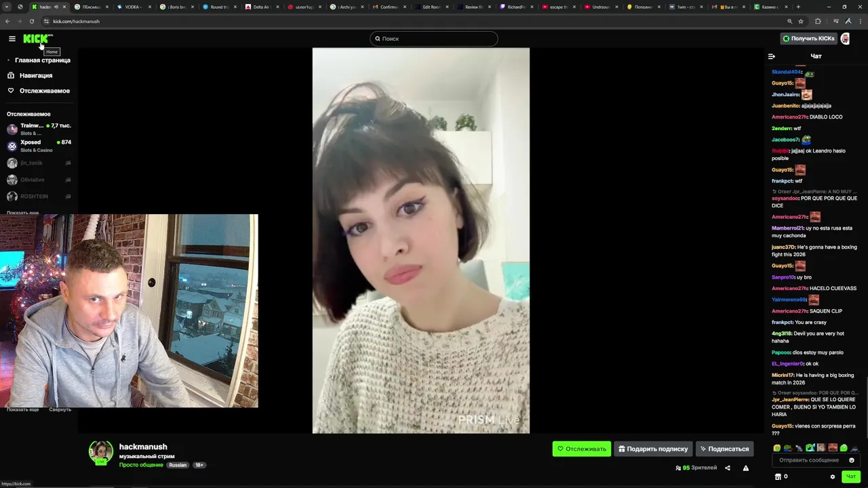Click browser reload button
868x488 pixels.
coord(32,21)
